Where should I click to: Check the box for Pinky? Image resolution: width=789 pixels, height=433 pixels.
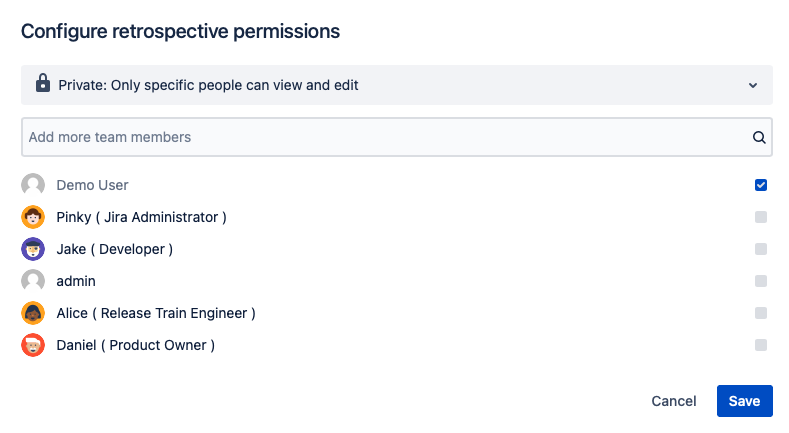761,217
